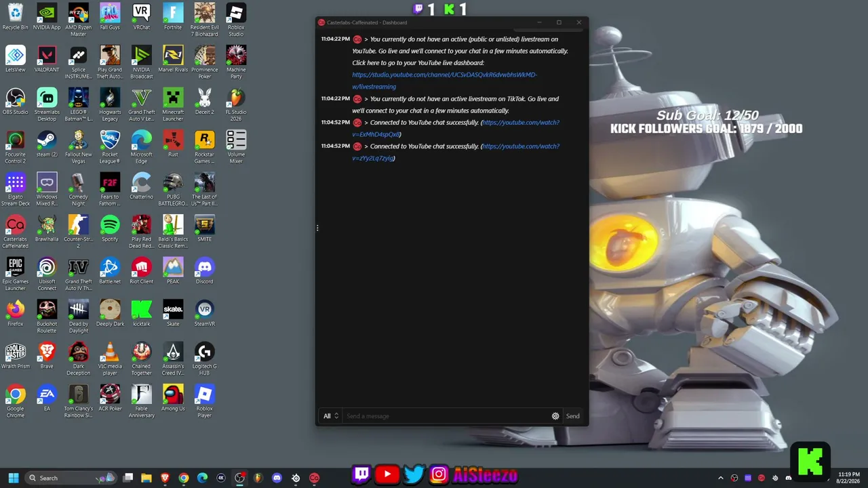Launch Discord from the desktop

pos(204,271)
